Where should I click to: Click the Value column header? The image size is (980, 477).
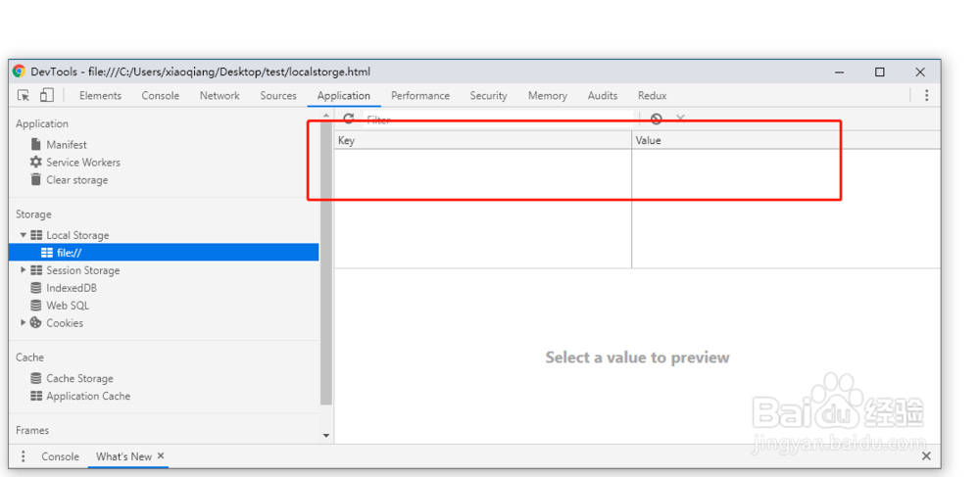point(786,140)
